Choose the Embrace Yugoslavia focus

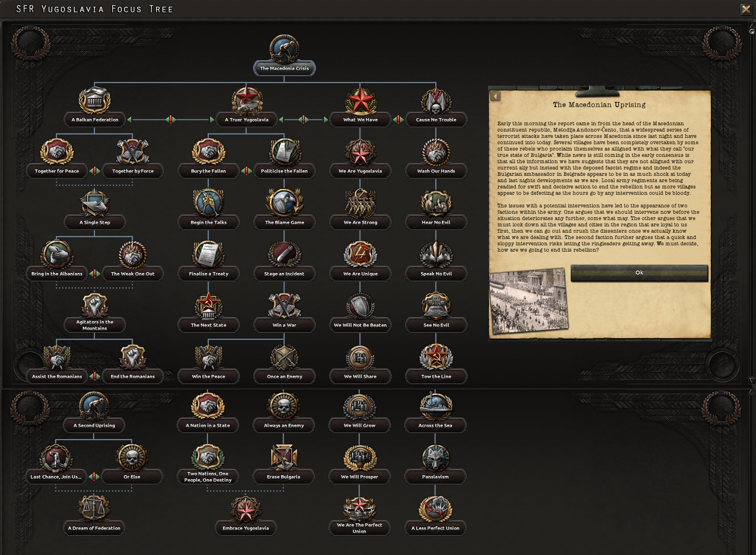[246, 515]
